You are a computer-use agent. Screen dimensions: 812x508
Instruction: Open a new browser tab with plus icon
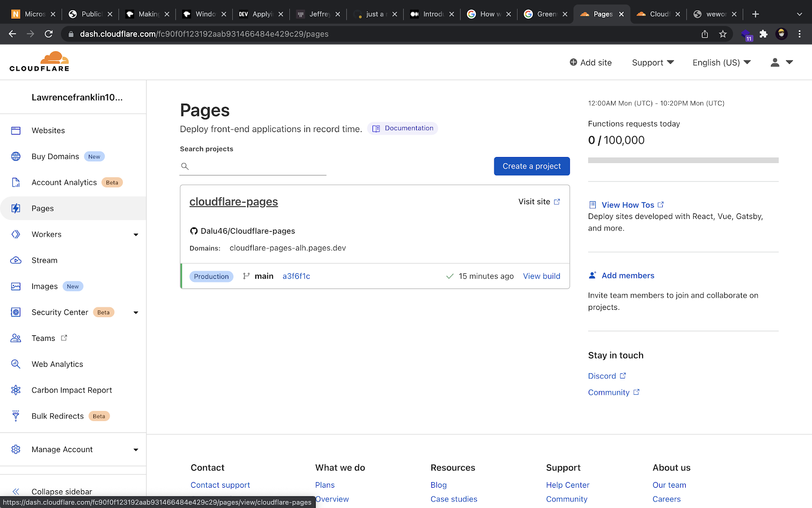pyautogui.click(x=755, y=14)
